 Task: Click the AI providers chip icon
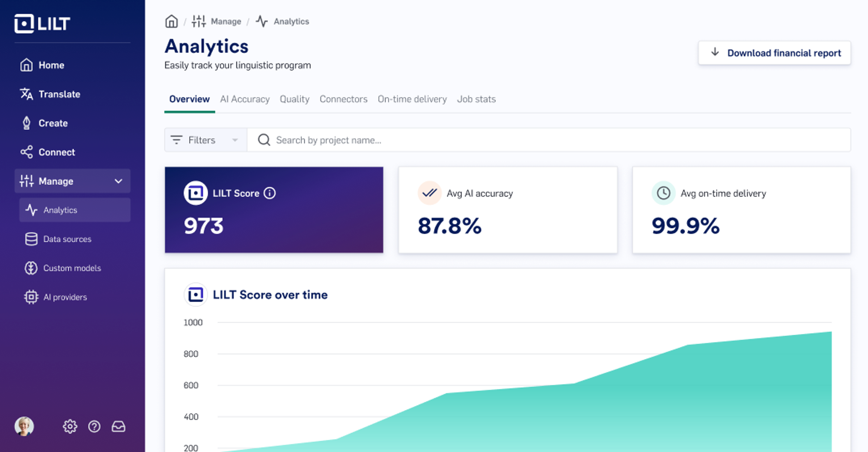(x=31, y=297)
